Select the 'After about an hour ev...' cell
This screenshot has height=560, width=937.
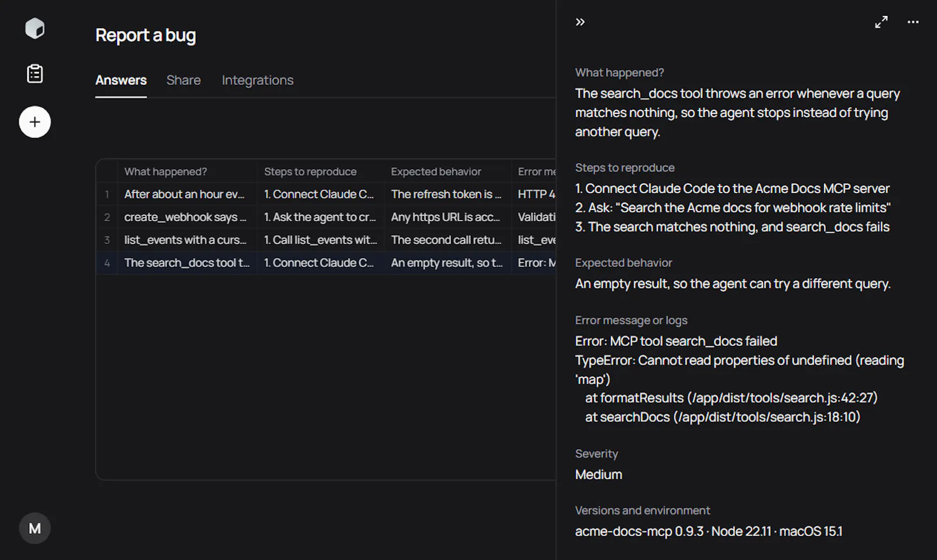tap(187, 194)
